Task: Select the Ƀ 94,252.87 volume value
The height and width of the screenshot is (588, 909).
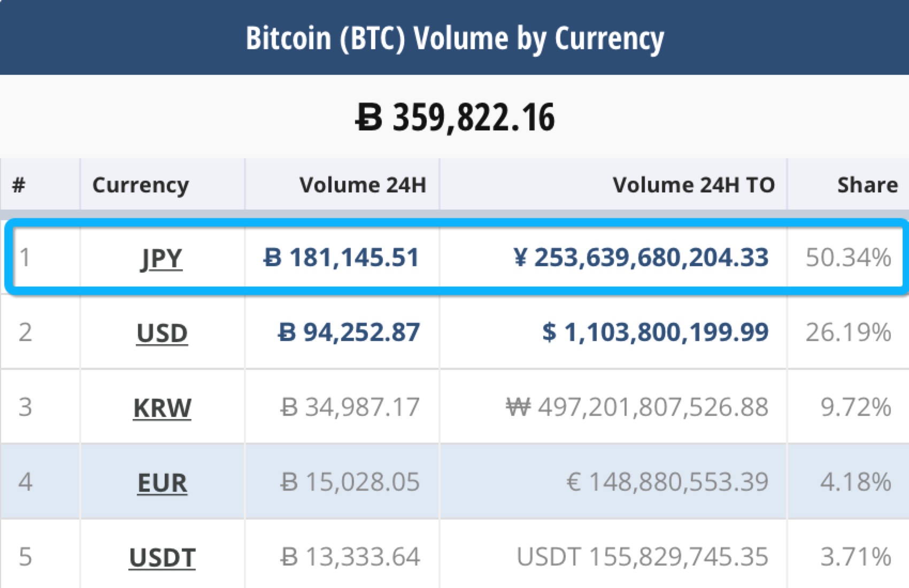Action: (x=349, y=332)
